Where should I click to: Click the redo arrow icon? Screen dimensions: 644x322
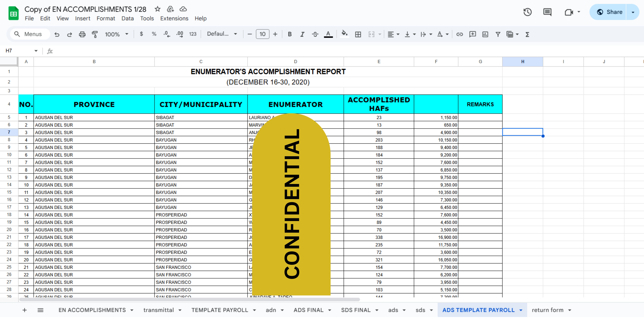70,34
